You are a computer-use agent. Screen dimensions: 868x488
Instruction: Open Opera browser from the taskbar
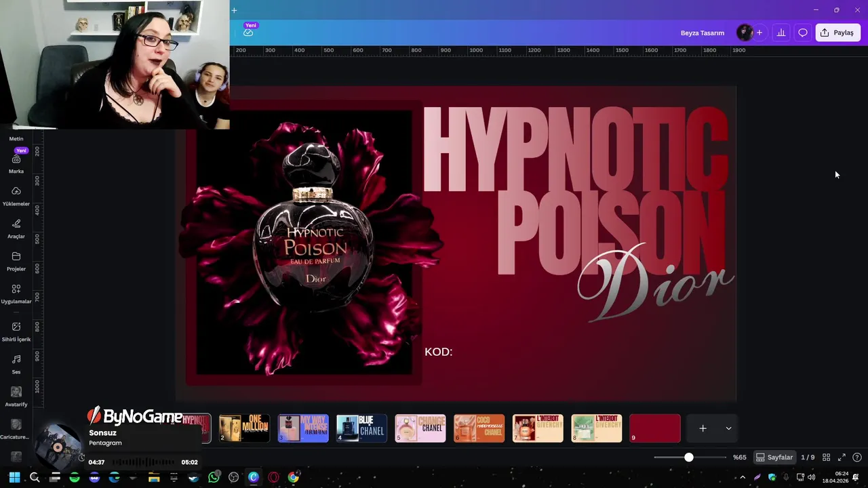(273, 478)
